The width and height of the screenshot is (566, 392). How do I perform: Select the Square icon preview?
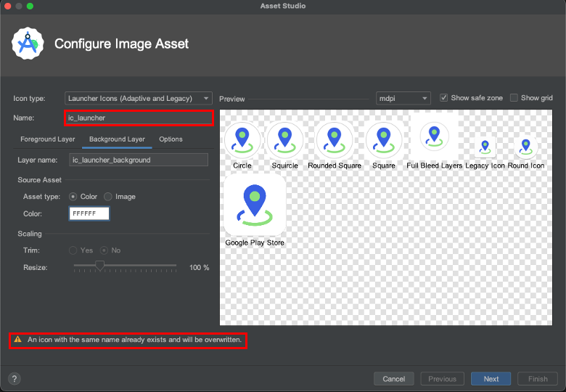click(384, 140)
